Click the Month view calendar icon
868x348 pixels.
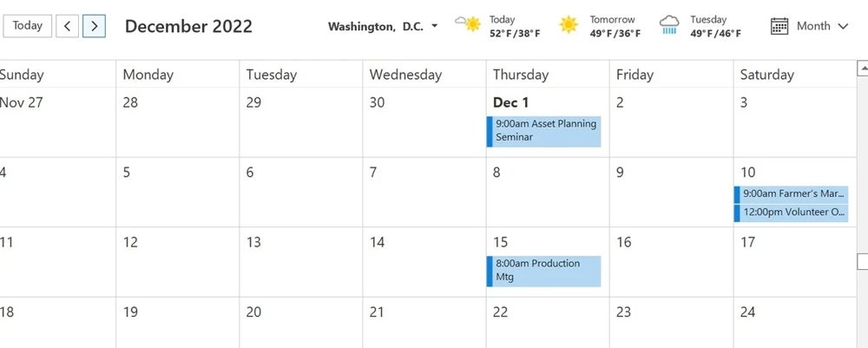click(779, 26)
